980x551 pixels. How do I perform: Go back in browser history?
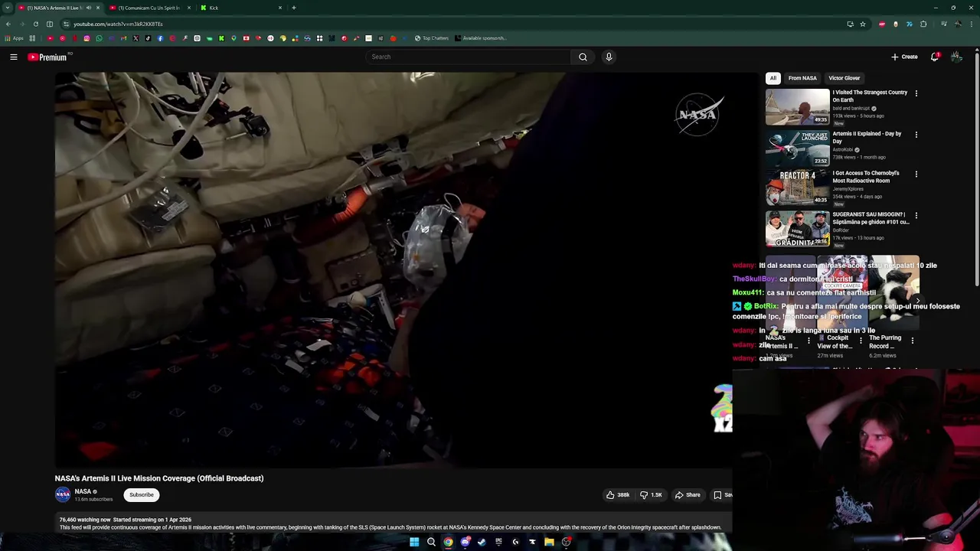[8, 24]
